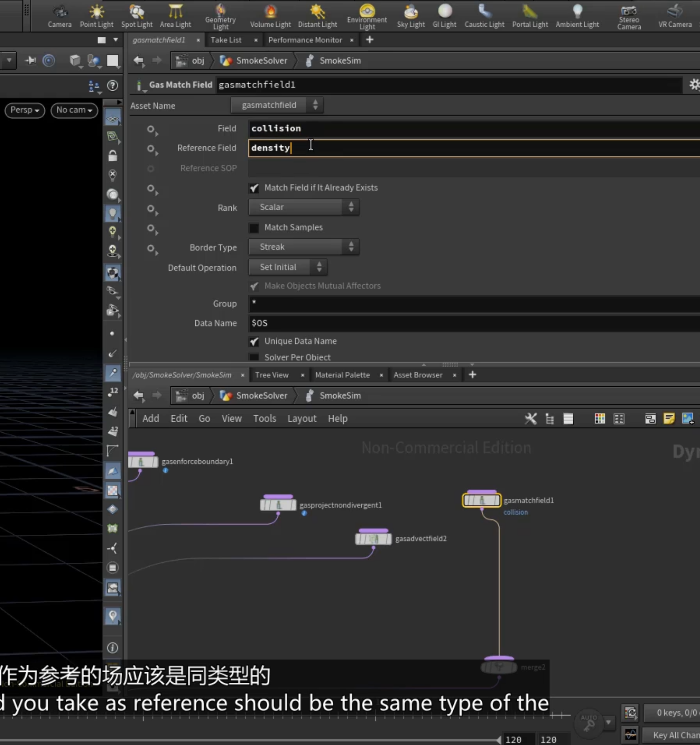Click the Field input containing collision
Screen dimensions: 700x745
coord(474,128)
